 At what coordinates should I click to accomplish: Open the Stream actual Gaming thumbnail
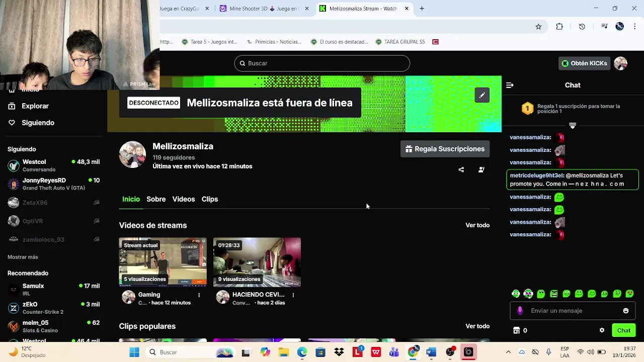click(163, 262)
